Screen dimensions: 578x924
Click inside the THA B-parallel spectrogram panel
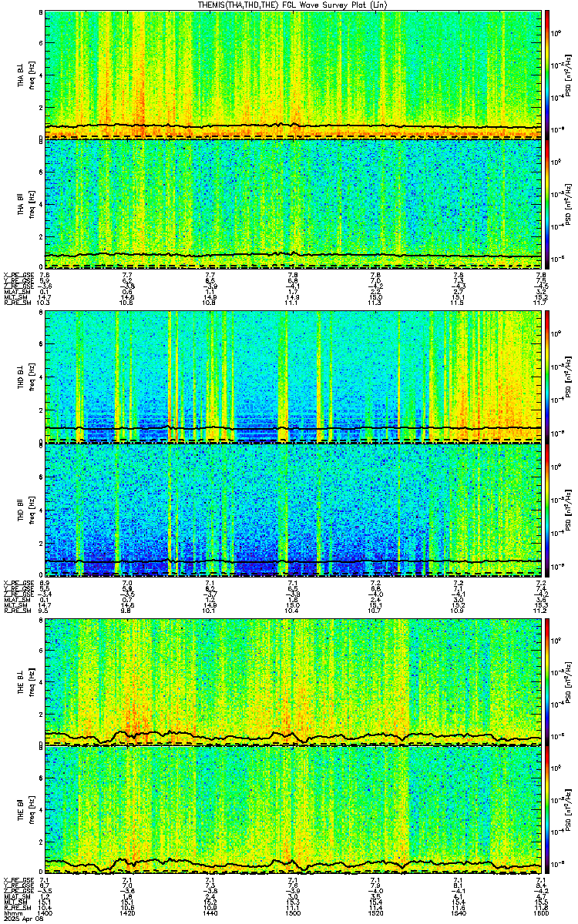click(292, 204)
